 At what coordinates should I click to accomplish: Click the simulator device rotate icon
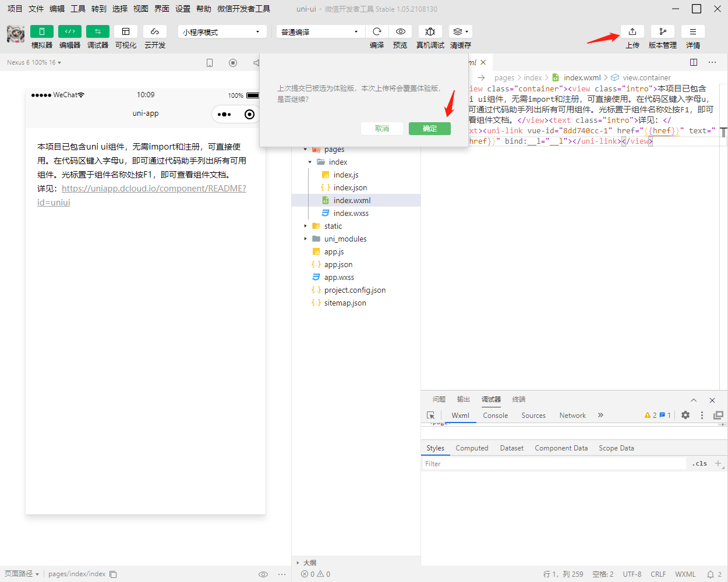(x=210, y=63)
